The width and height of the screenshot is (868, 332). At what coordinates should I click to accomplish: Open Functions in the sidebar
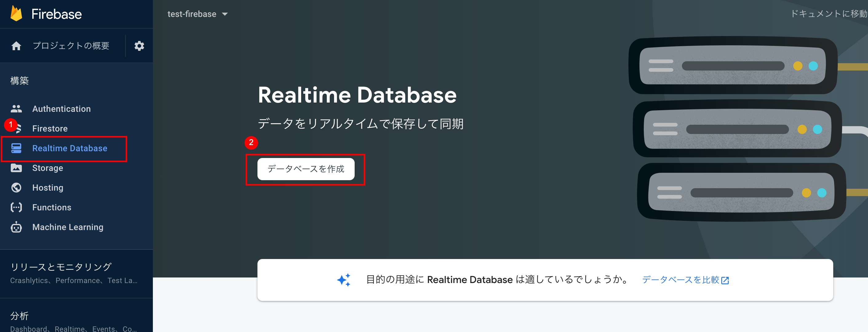coord(52,207)
